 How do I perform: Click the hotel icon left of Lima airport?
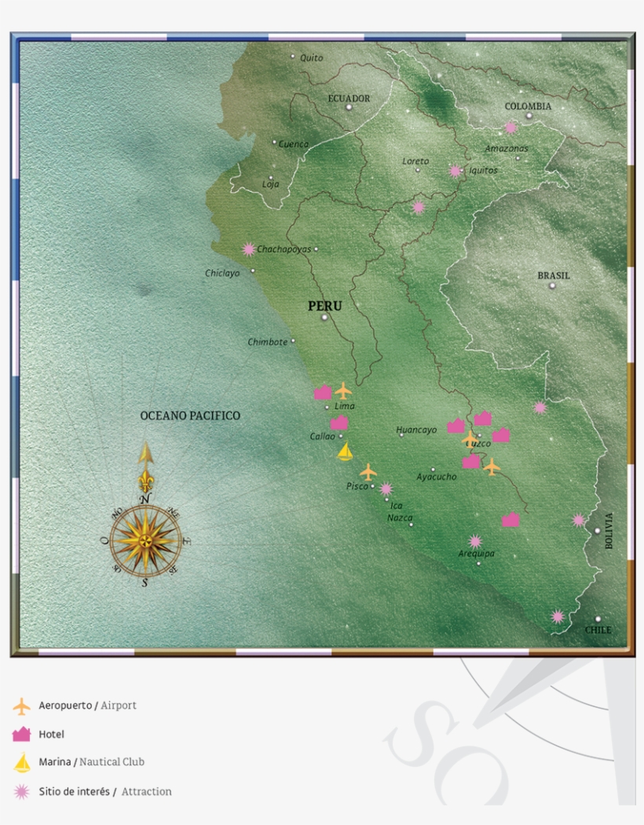pyautogui.click(x=323, y=393)
